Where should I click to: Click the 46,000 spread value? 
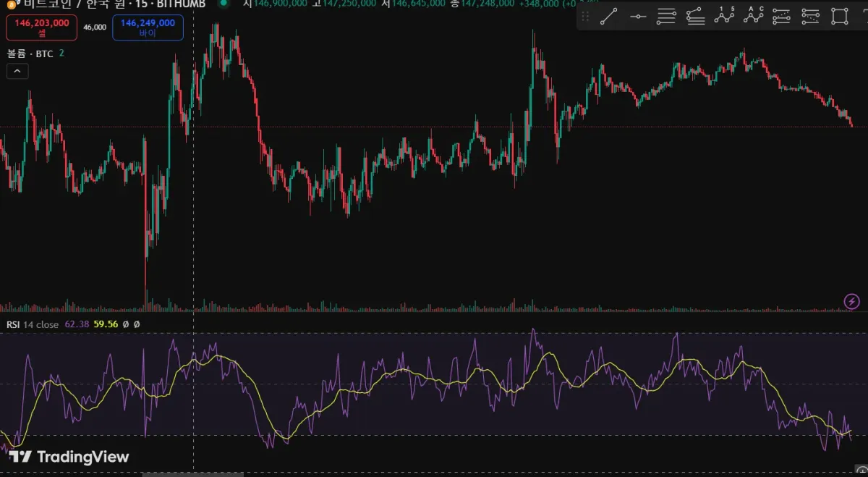coord(95,27)
